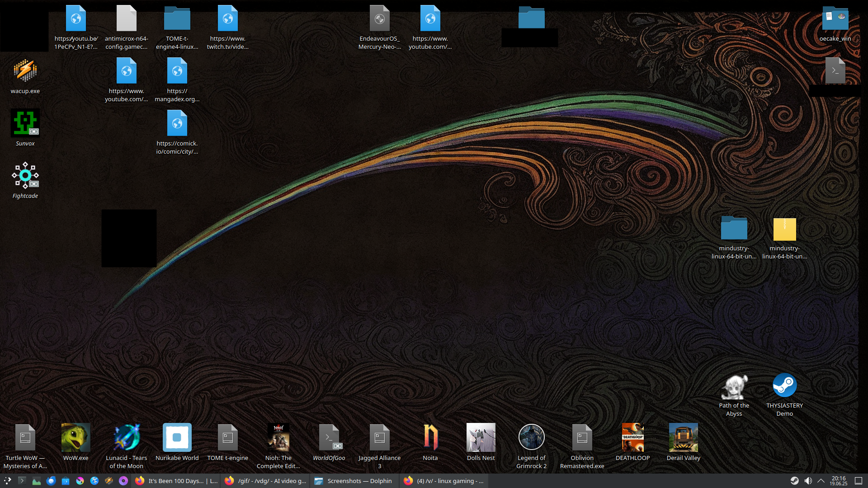
Task: Open the terminal from the taskbar
Action: 22,481
